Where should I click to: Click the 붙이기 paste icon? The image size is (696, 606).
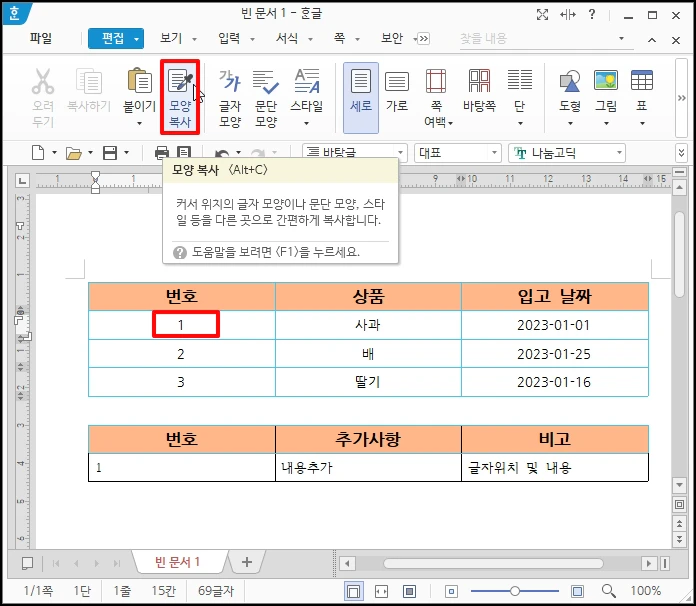139,81
